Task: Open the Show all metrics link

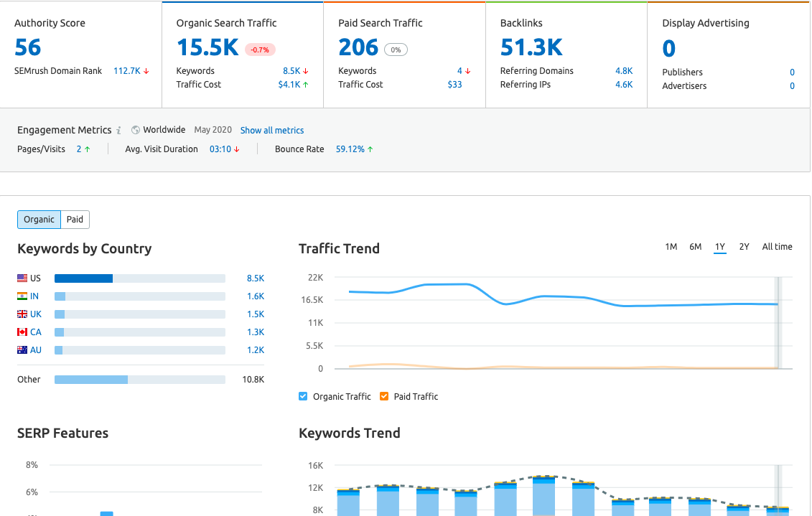Action: click(272, 131)
